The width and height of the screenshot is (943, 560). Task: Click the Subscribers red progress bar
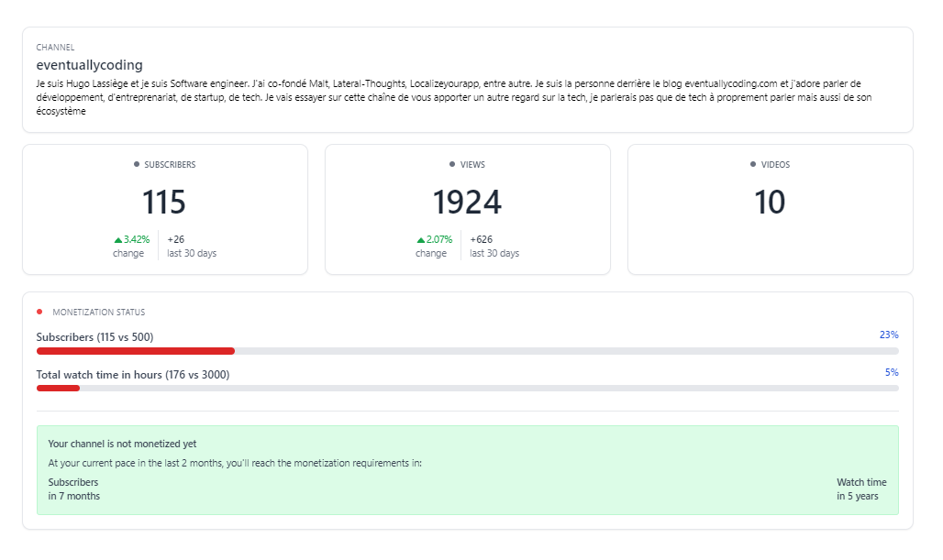(136, 351)
